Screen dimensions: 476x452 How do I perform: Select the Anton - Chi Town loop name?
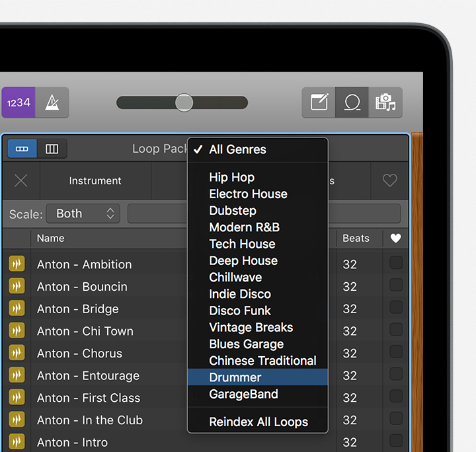[x=85, y=331]
